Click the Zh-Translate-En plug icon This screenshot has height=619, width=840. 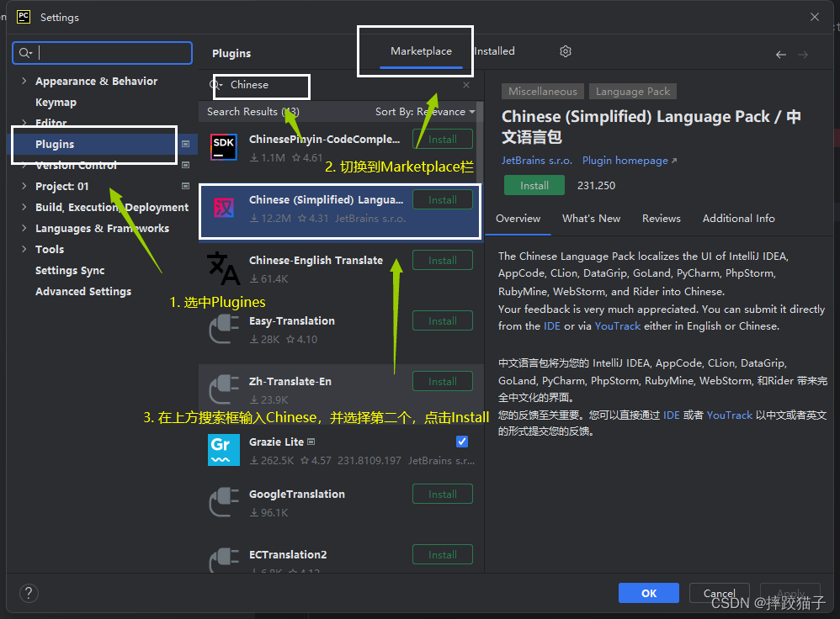pos(224,389)
